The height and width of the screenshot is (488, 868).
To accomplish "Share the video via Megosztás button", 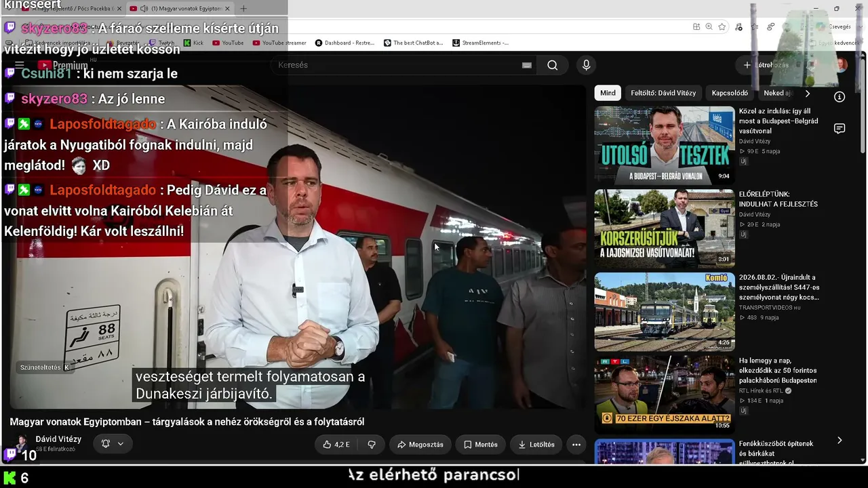I will [x=420, y=445].
